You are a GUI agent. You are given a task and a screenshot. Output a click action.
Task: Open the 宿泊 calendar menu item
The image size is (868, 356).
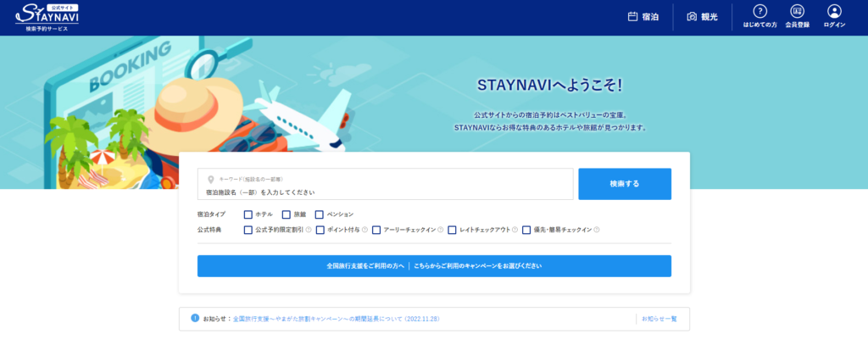[643, 17]
